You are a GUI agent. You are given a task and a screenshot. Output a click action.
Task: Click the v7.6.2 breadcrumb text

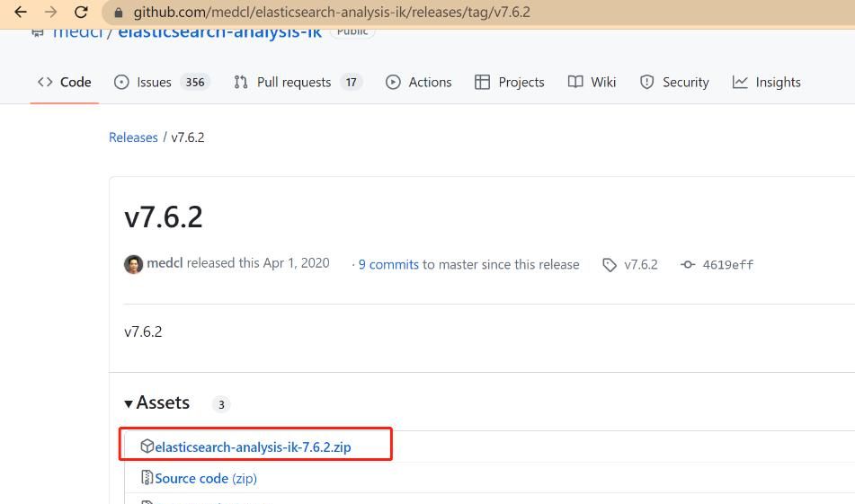(x=188, y=137)
